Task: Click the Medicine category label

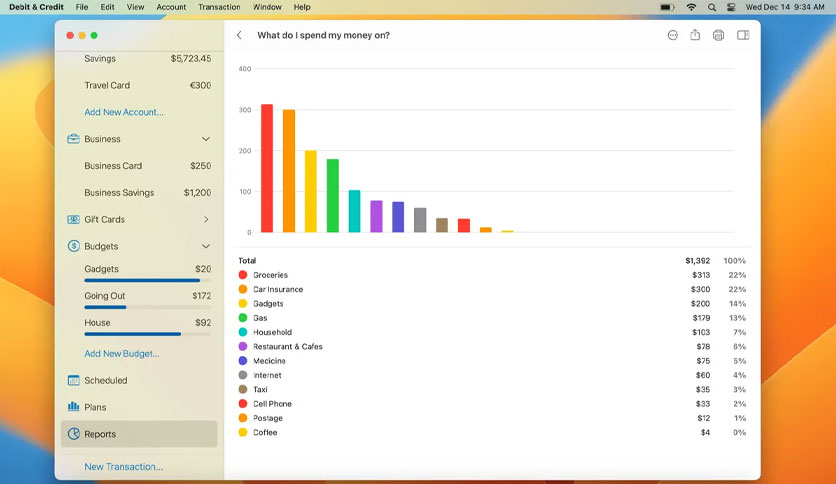Action: coord(269,361)
